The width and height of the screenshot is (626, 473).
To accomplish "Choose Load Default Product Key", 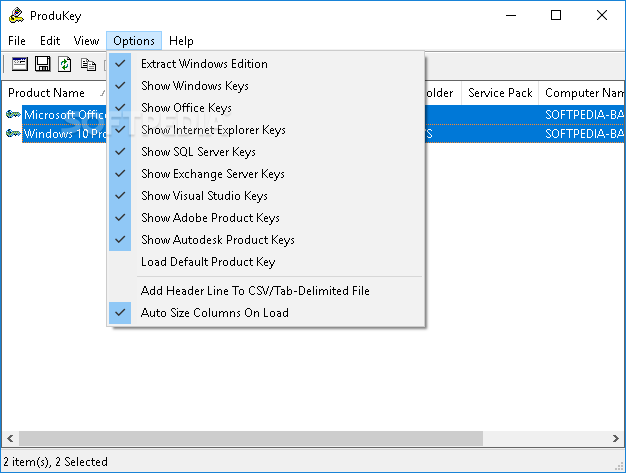I will tap(266, 262).
